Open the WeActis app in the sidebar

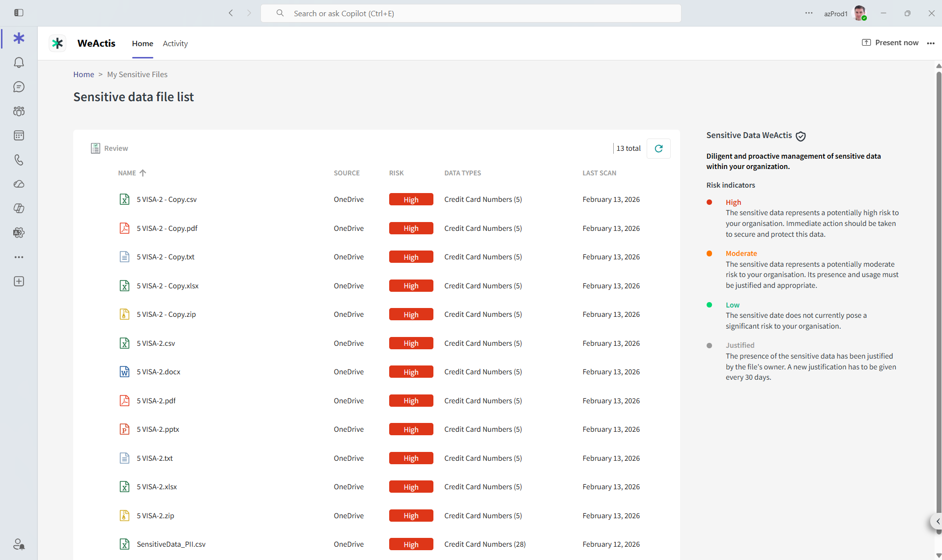tap(19, 38)
